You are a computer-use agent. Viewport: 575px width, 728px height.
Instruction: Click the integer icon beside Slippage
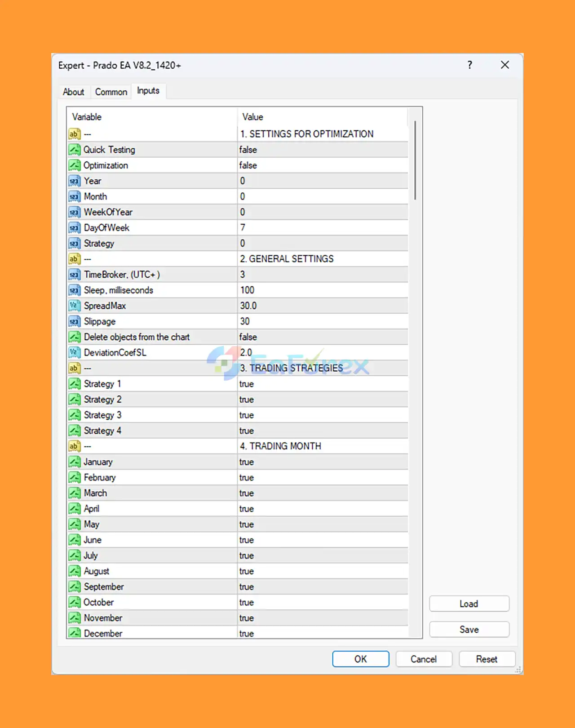[x=74, y=321]
